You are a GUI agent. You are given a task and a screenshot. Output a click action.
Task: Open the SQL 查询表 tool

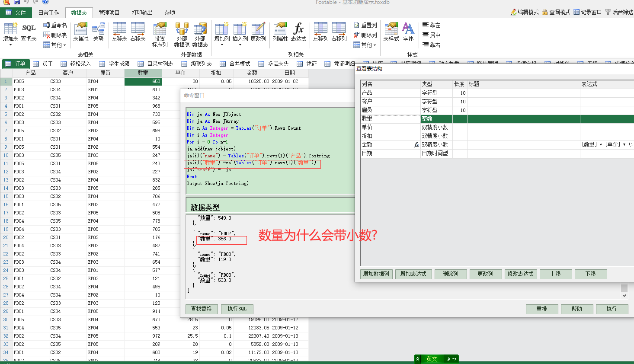[29, 32]
